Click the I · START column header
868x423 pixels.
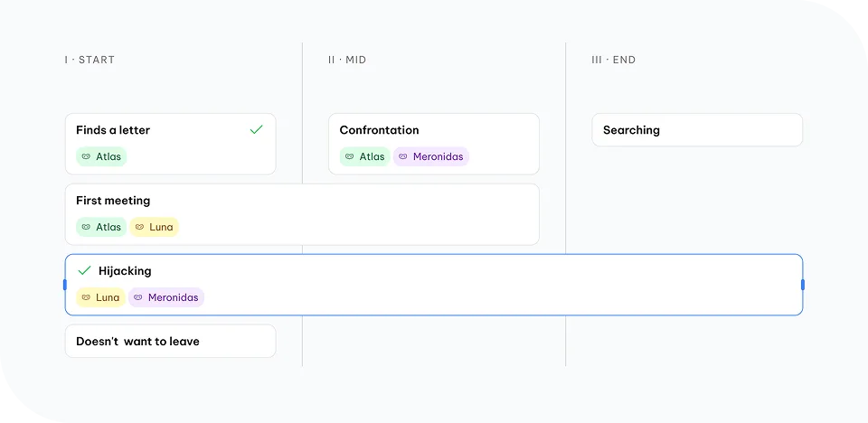click(x=90, y=60)
